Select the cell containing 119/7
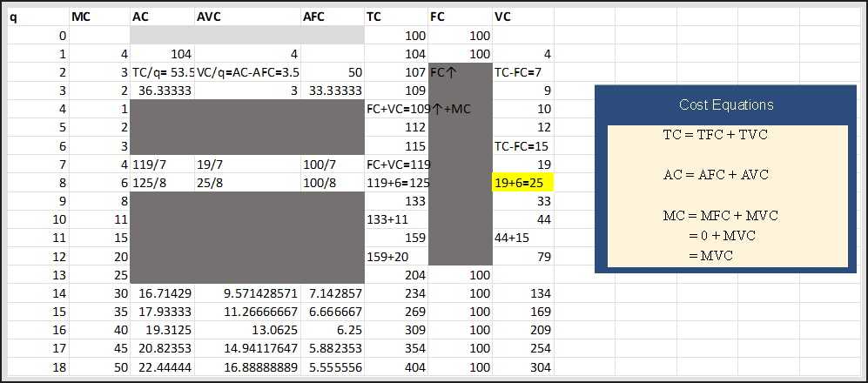This screenshot has width=868, height=383. pos(162,165)
